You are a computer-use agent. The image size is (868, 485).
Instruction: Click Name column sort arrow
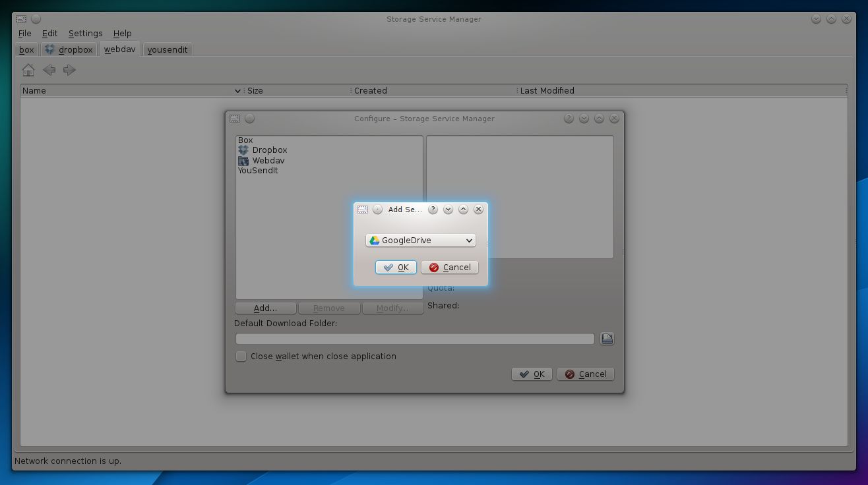point(238,91)
